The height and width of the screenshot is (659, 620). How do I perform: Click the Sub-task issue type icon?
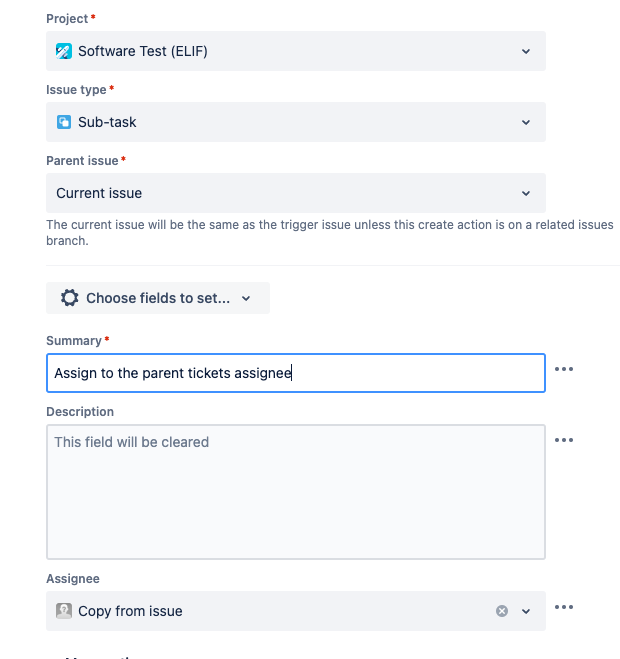(x=64, y=122)
